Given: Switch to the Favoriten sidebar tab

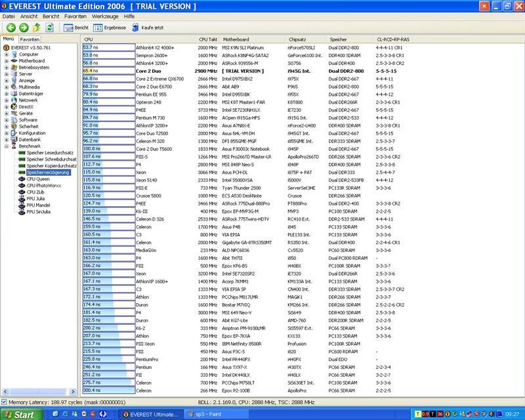Looking at the screenshot, I should (30, 39).
